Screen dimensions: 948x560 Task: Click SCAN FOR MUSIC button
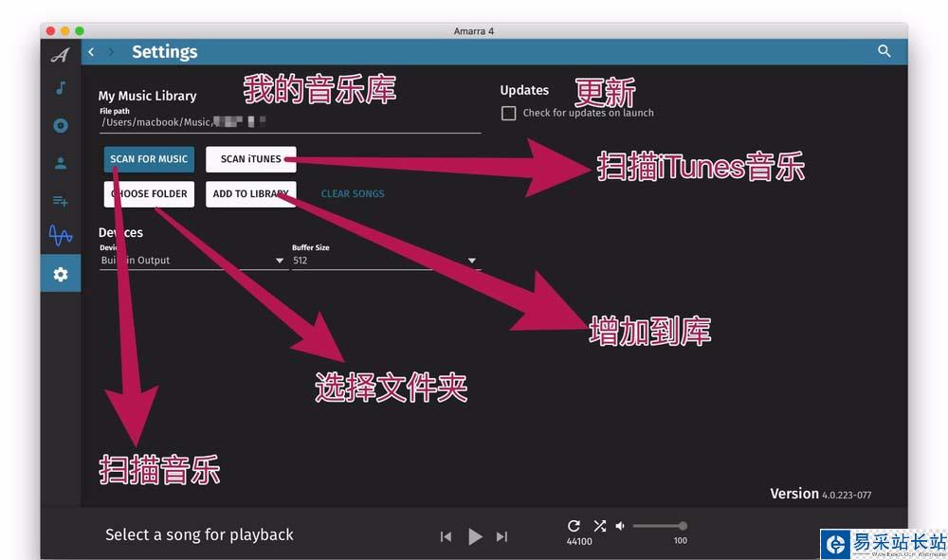pos(149,159)
